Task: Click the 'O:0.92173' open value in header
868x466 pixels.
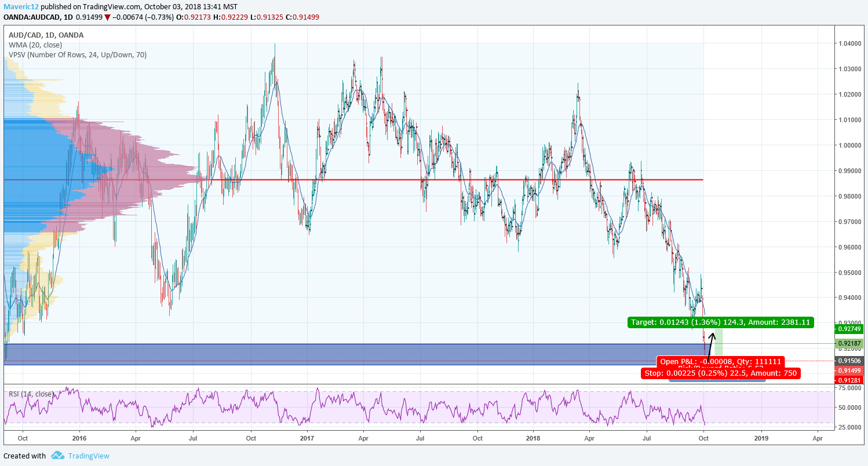Action: point(195,17)
